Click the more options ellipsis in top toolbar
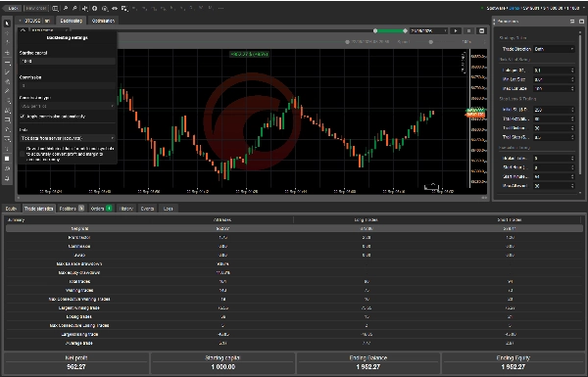Viewport: 588px width, 377px height. tap(220, 8)
